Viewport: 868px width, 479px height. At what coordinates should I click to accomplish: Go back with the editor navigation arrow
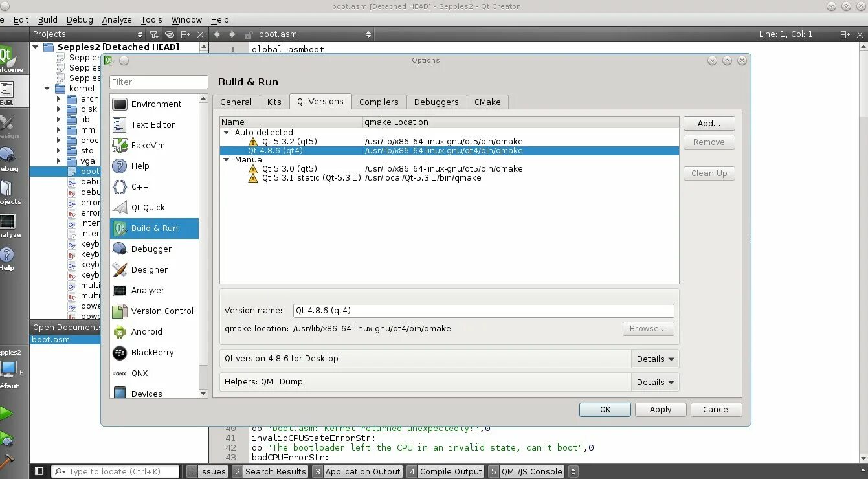tap(217, 34)
